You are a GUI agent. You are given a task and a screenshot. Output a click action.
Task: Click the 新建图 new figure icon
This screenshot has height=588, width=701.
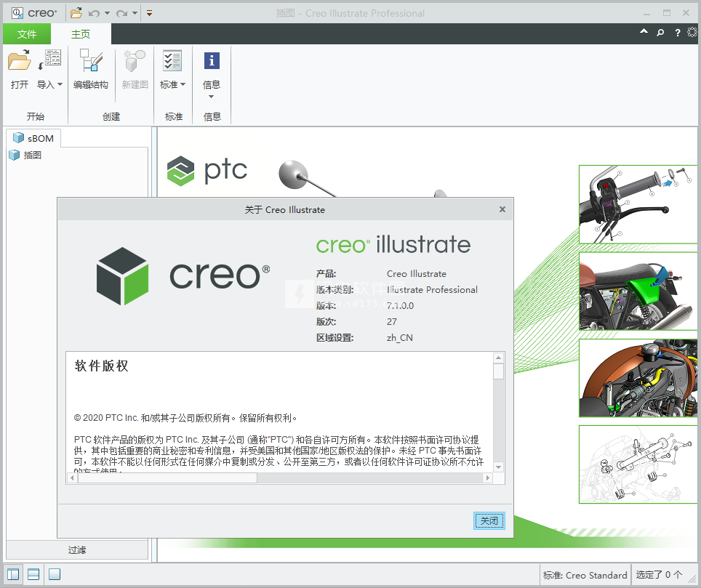pos(135,61)
